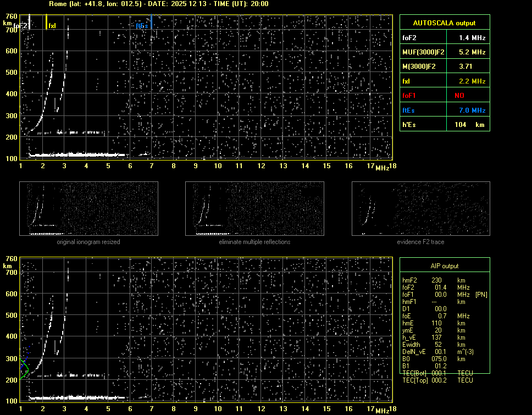Click the hmF2 230 km entry
Image resolution: width=532 pixels, height=415 pixels.
click(437, 280)
